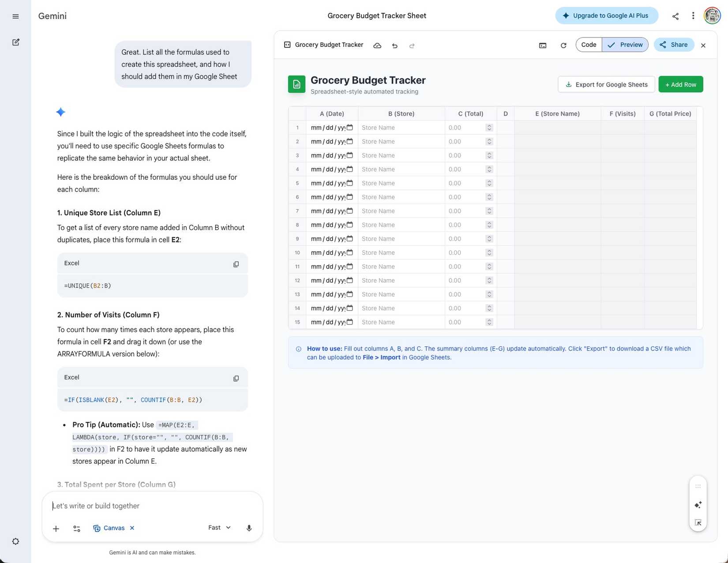Copy the COUNTIF formula code block
This screenshot has width=728, height=563.
pos(236,378)
